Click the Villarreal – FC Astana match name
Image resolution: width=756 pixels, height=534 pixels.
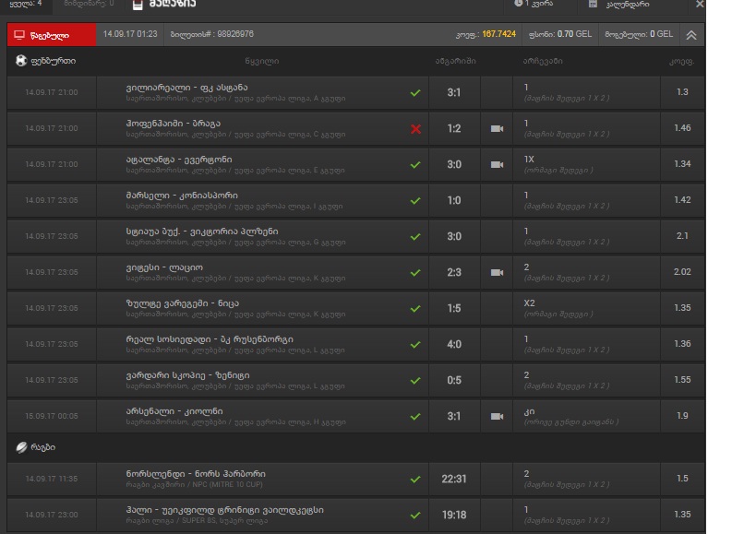187,88
